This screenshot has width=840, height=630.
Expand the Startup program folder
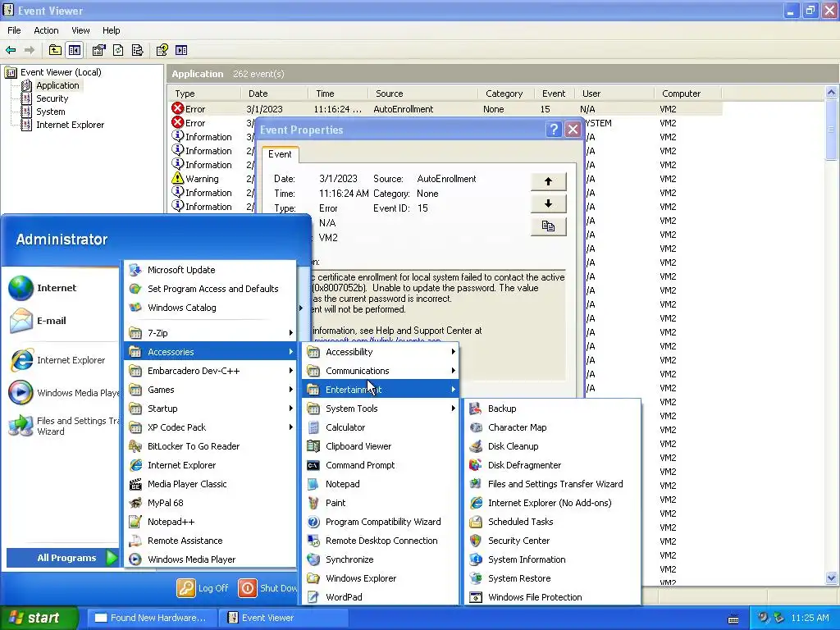[210, 409]
